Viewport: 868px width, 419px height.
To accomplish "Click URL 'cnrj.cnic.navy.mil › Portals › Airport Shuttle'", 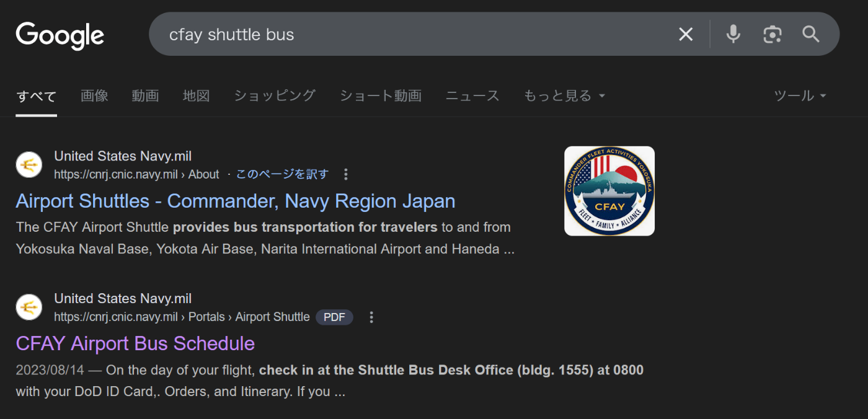I will click(182, 317).
